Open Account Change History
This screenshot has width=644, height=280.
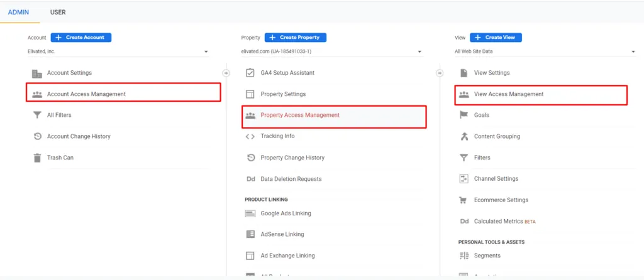[x=79, y=136]
